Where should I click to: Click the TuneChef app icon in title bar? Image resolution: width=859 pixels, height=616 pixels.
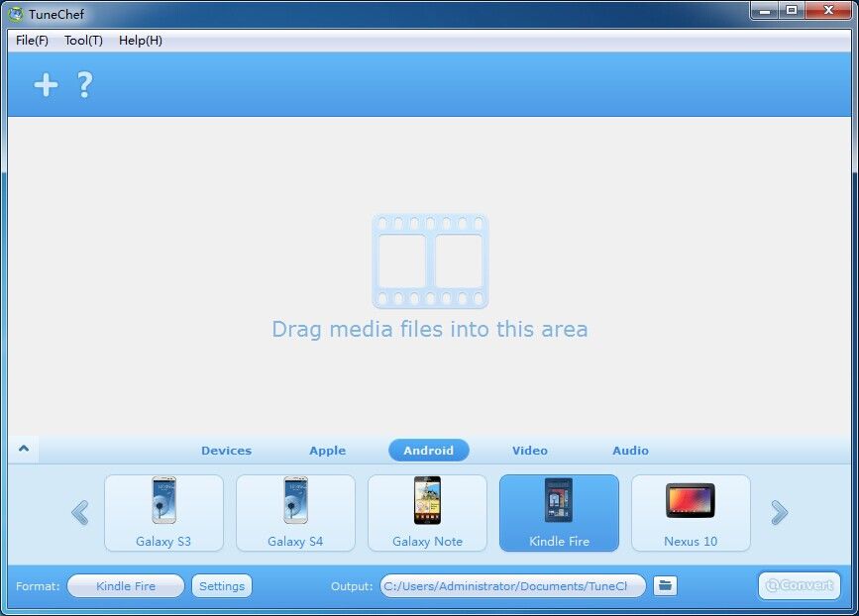coord(17,14)
